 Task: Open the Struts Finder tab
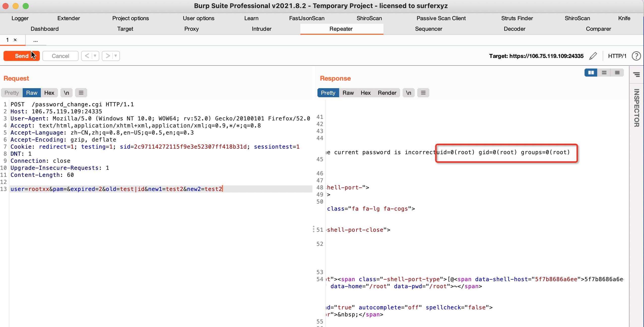[517, 18]
